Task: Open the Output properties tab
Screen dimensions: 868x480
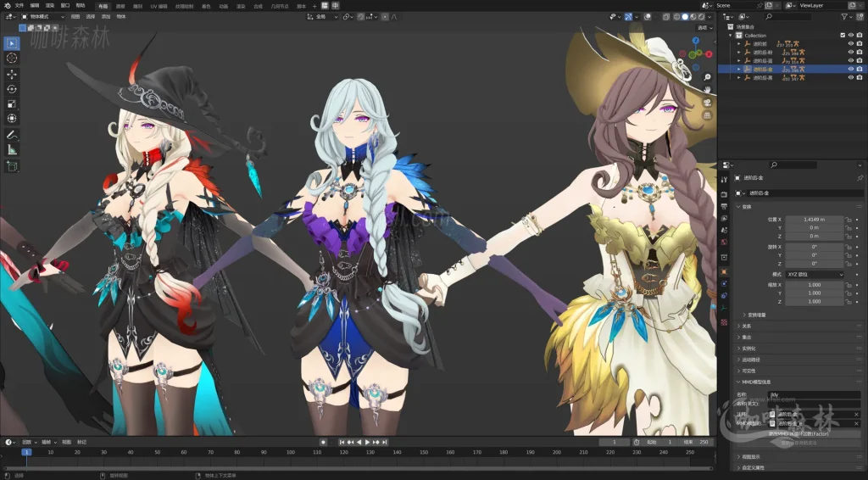Action: (724, 207)
